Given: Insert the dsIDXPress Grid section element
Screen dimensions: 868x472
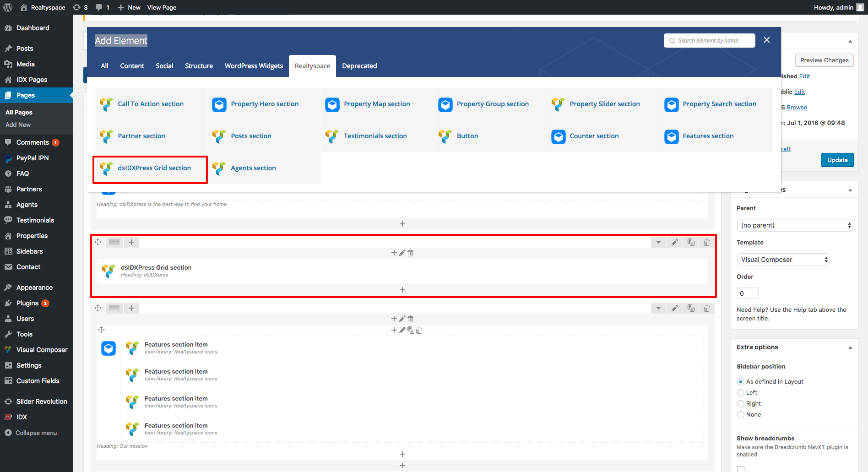Looking at the screenshot, I should [151, 168].
